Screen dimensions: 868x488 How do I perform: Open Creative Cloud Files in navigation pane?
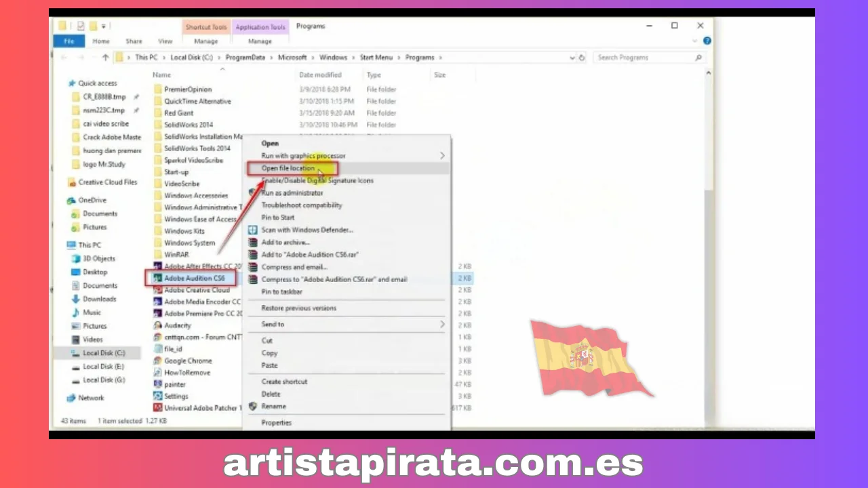[107, 182]
